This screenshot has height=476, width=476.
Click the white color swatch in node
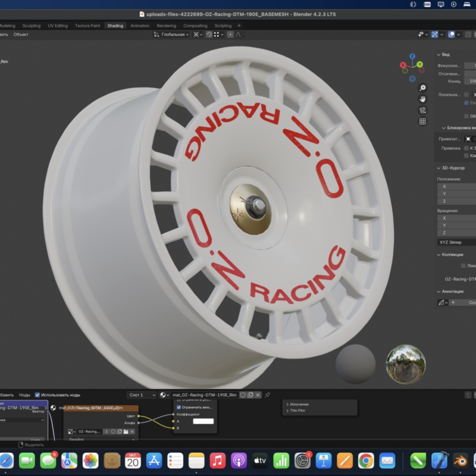click(x=203, y=421)
